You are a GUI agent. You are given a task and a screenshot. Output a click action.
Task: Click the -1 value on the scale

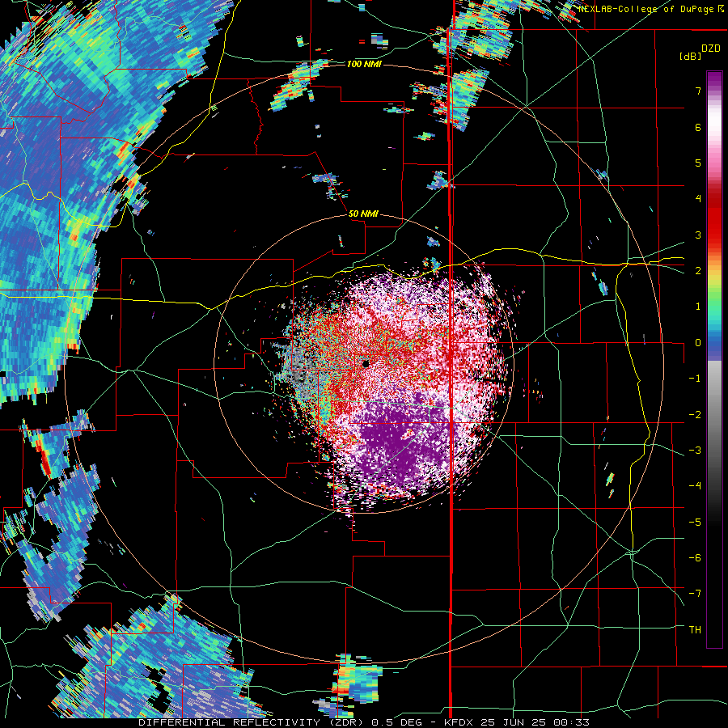point(695,379)
